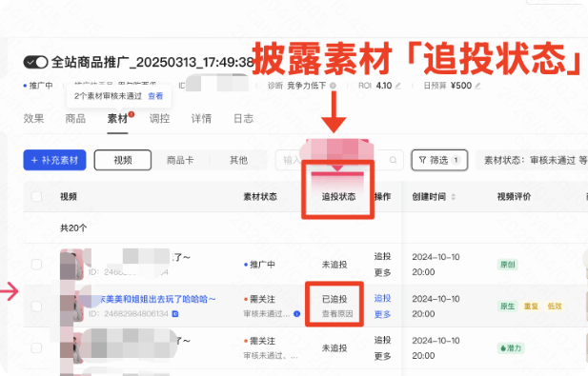Open info icon beside 竞争力低下
Viewport: 588px width, 376px height.
click(333, 86)
